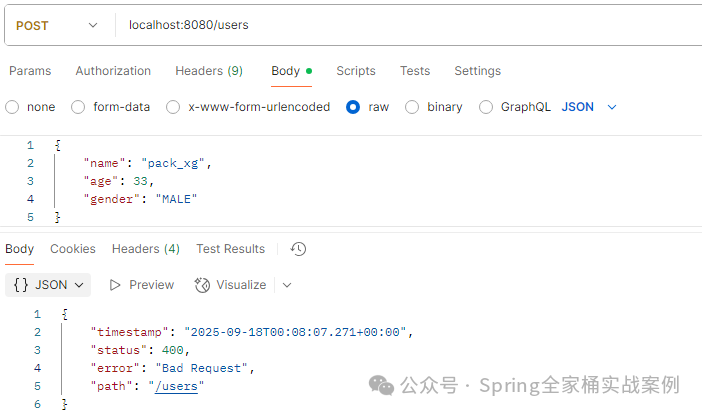Open the Scripts tab
702x413 pixels.
point(355,71)
